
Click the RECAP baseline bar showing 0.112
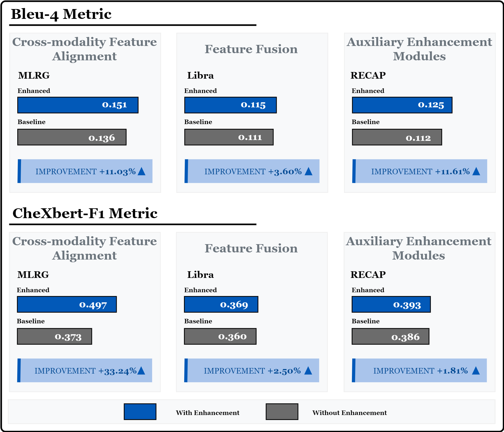point(397,137)
